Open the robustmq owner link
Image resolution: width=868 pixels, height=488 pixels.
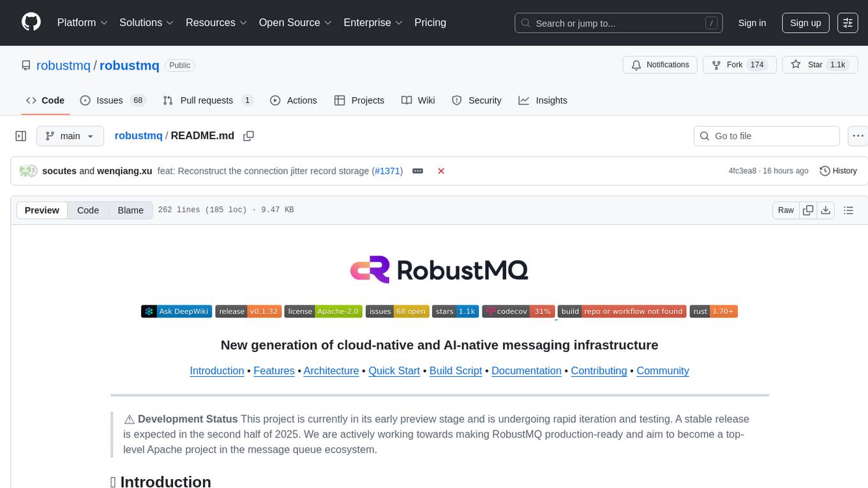point(64,65)
